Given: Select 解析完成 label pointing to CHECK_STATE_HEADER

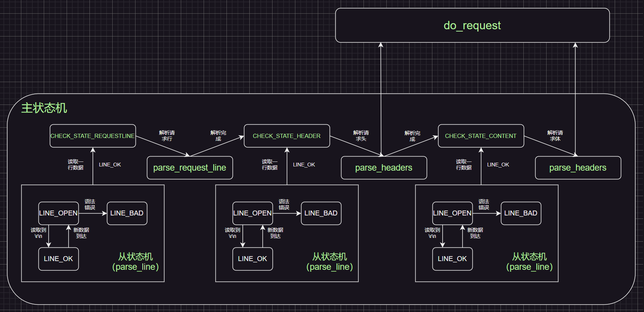Looking at the screenshot, I should 218,136.
